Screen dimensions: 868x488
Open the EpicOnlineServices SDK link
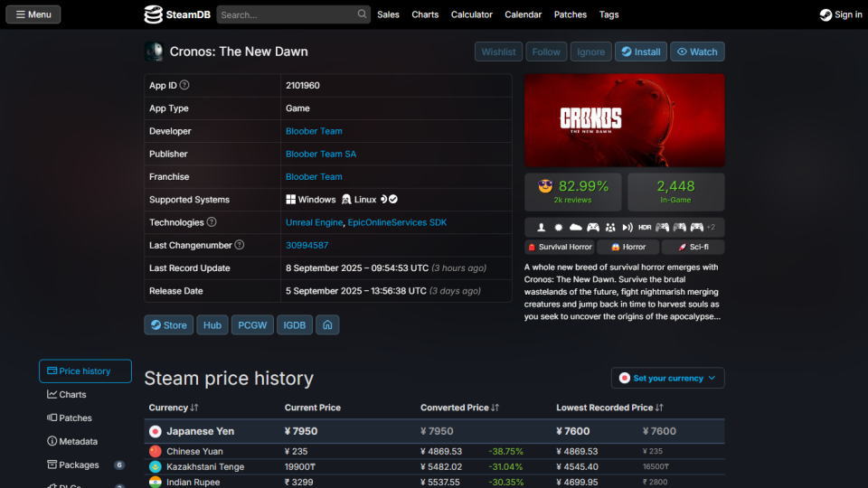pos(397,222)
